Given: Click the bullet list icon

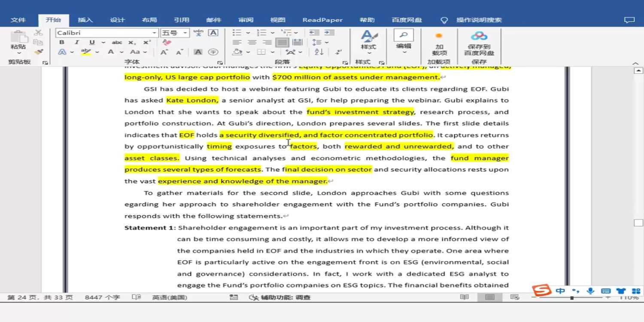Looking at the screenshot, I should 237,33.
